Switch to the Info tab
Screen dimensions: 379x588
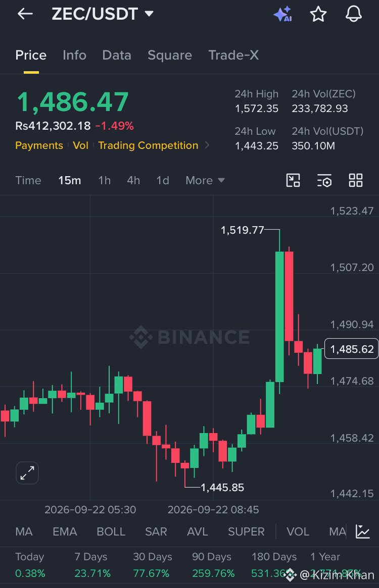tap(74, 55)
